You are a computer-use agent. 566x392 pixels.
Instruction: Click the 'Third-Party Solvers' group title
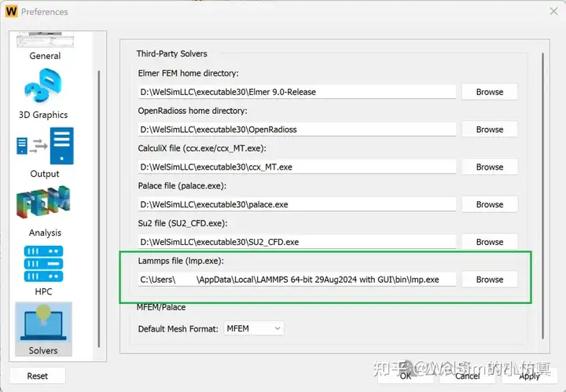pyautogui.click(x=172, y=53)
